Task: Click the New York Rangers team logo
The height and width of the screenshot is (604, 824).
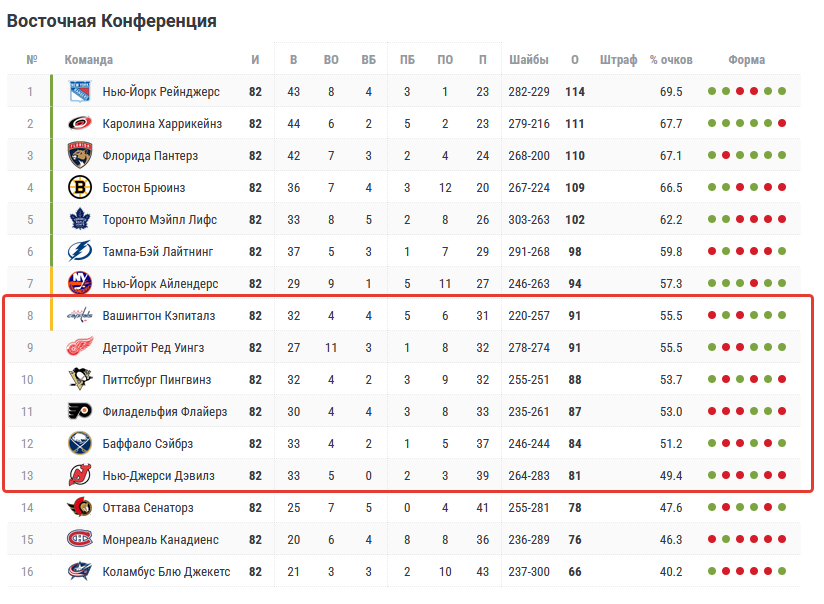Action: tap(80, 92)
